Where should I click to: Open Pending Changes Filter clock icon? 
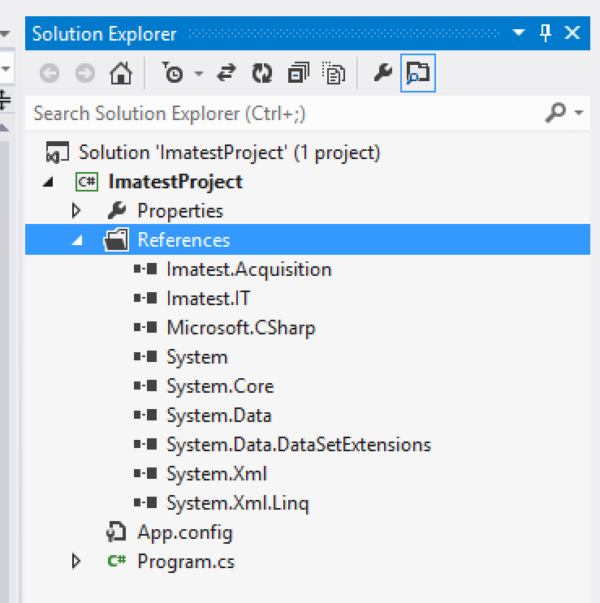tap(172, 73)
